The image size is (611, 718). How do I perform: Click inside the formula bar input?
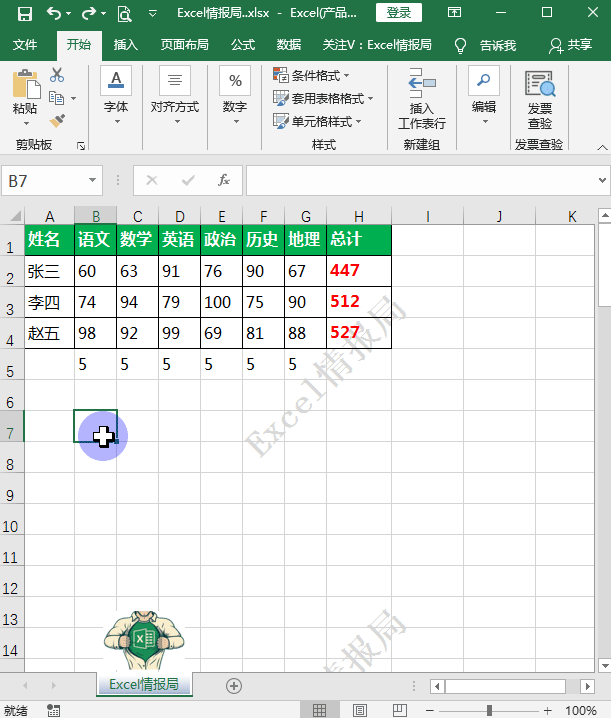pyautogui.click(x=420, y=180)
